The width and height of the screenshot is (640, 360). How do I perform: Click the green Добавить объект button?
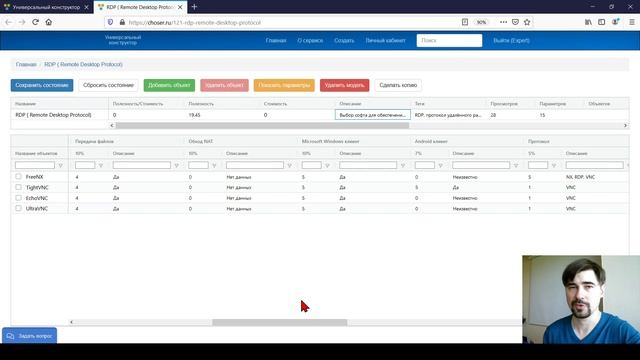[169, 85]
